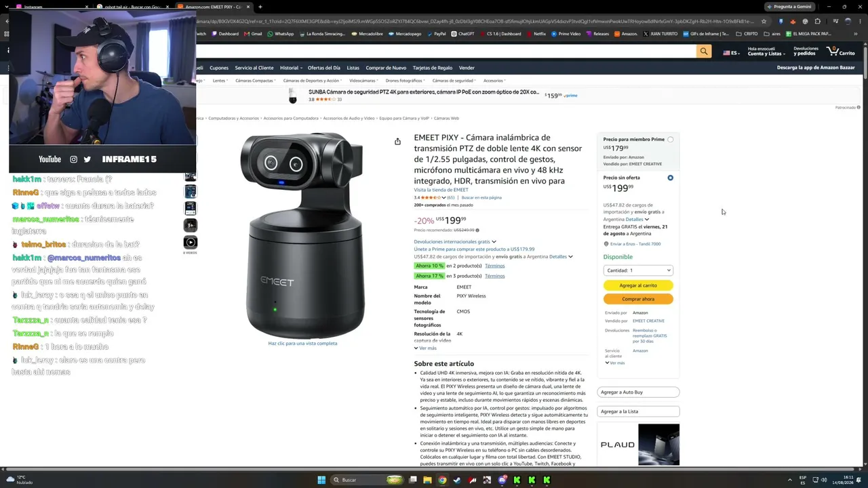
Task: Select 'Precio sin oferta' radio option
Action: (670, 178)
